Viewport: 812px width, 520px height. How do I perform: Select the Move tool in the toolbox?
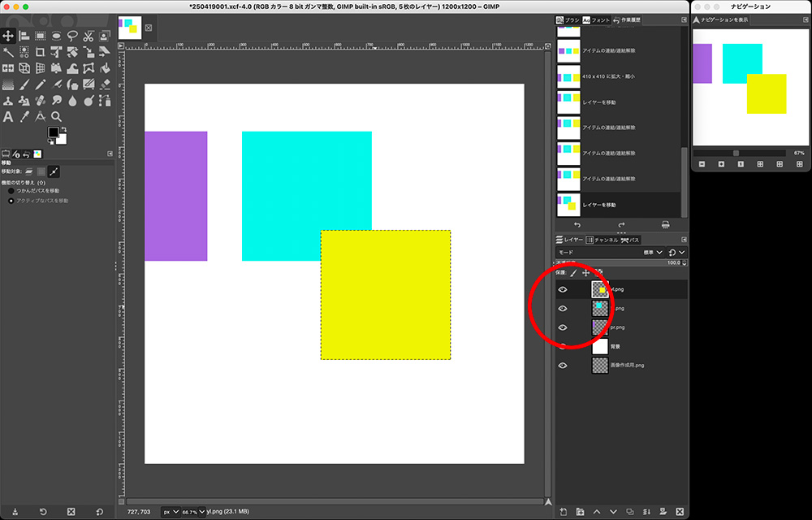point(8,36)
